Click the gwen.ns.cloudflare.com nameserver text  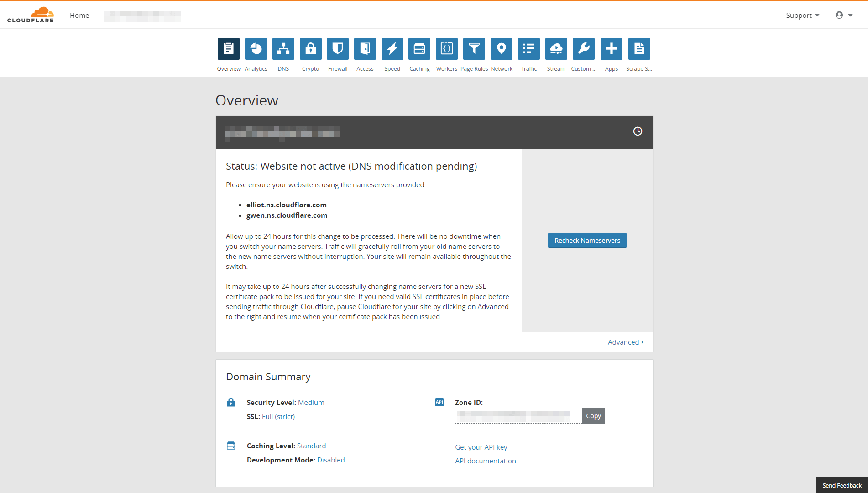pos(287,215)
